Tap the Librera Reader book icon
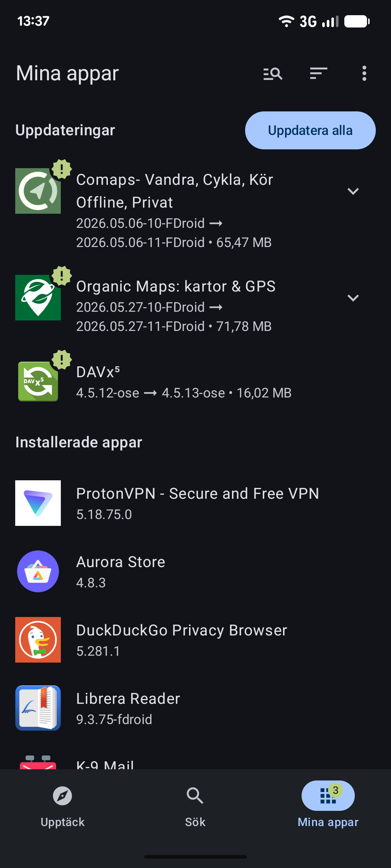 (x=38, y=708)
